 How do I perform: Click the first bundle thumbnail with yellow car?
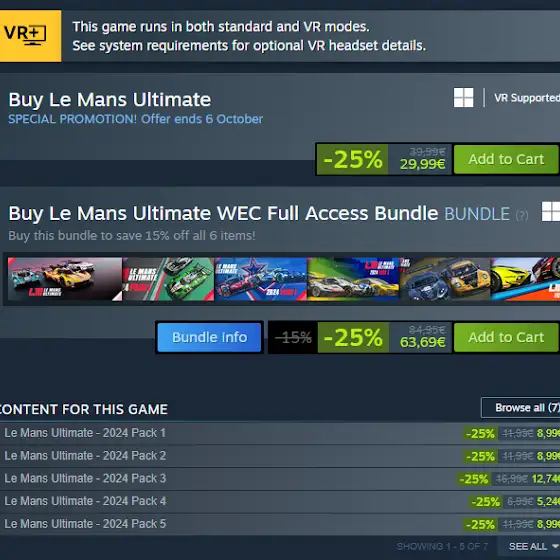pos(65,279)
